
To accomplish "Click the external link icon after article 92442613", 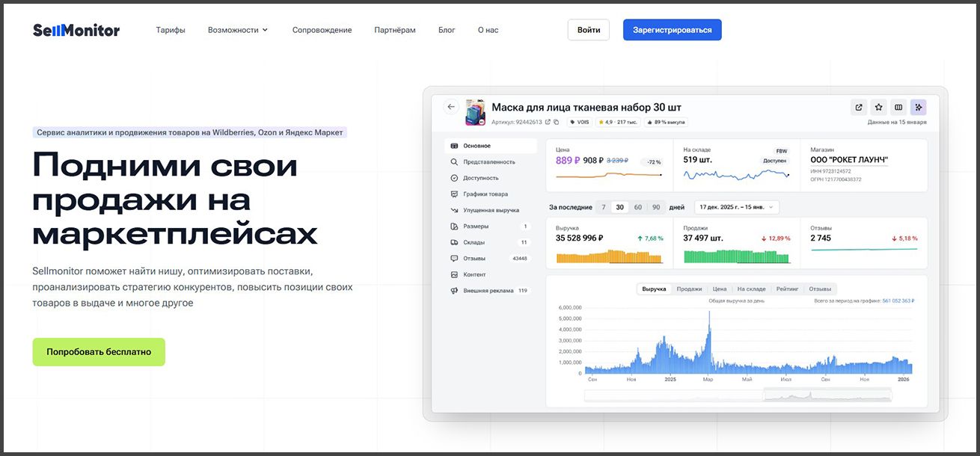I will pyautogui.click(x=548, y=122).
